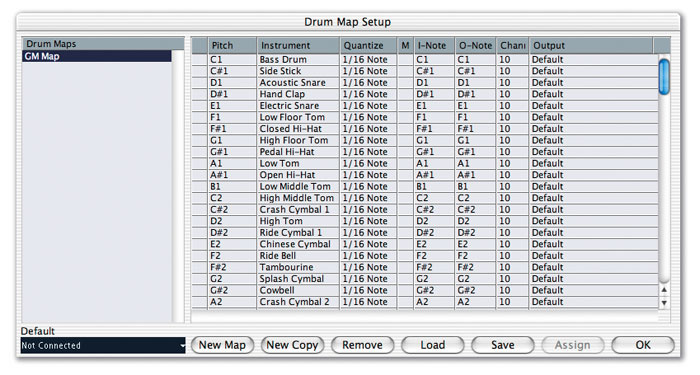The height and width of the screenshot is (375, 700).
Task: Click the M mute column header
Action: coord(405,46)
